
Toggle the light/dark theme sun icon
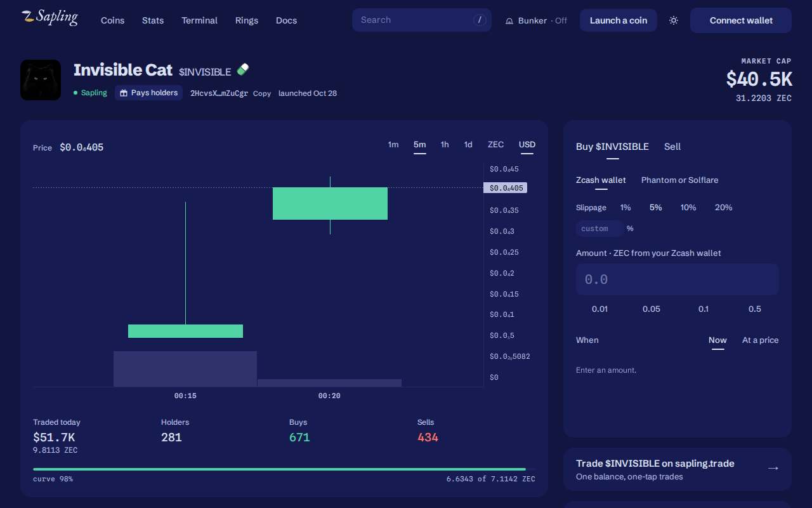[674, 20]
